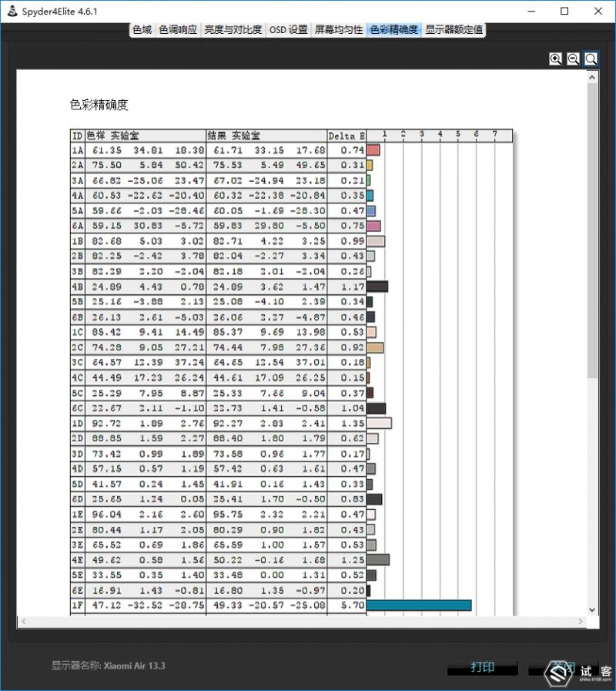
Task: Click the vertical scrollbar down arrow
Action: point(592,610)
